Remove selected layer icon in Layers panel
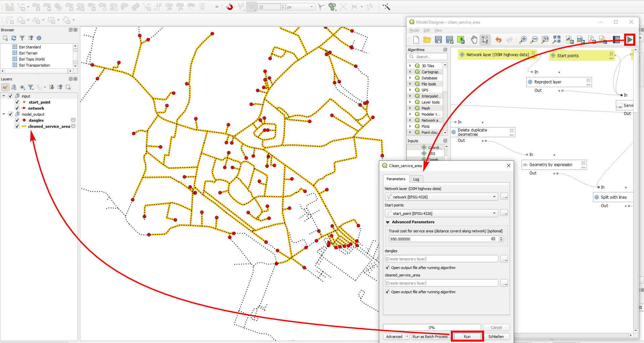Viewport: 644px width, 343px height. click(68, 87)
